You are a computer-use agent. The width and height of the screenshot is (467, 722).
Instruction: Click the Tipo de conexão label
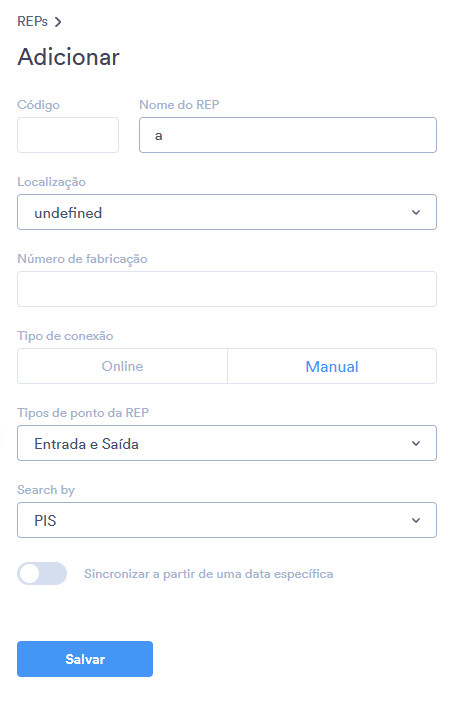point(65,336)
